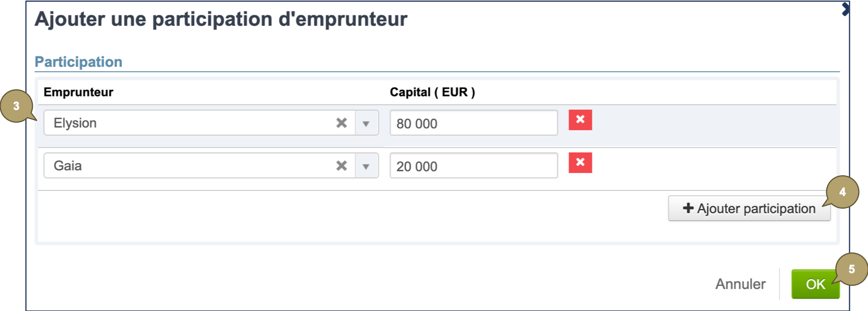Screen dimensions: 868x311
Task: Click the Capital ( EUR ) column header
Action: point(432,92)
